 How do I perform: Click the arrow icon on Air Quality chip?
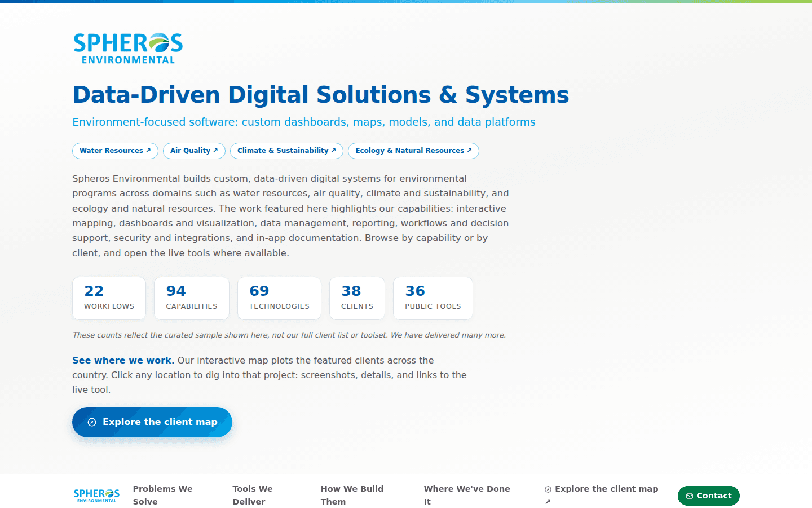tap(215, 151)
